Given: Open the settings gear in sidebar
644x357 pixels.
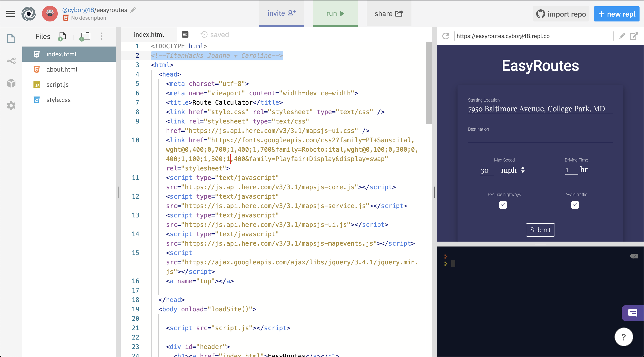Looking at the screenshot, I should click(11, 106).
